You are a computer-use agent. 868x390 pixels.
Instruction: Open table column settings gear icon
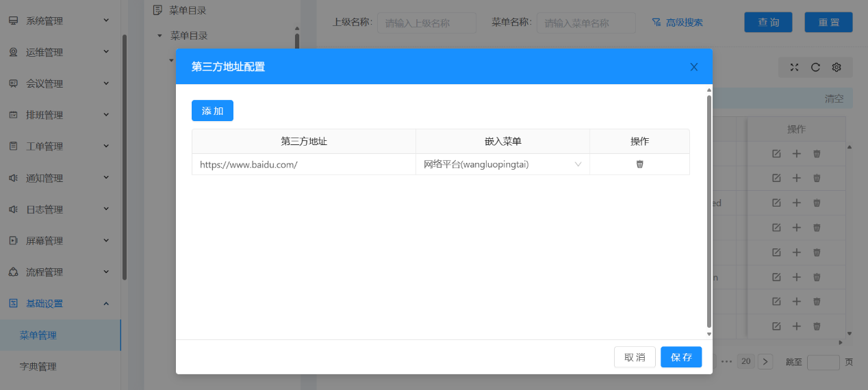click(x=836, y=67)
